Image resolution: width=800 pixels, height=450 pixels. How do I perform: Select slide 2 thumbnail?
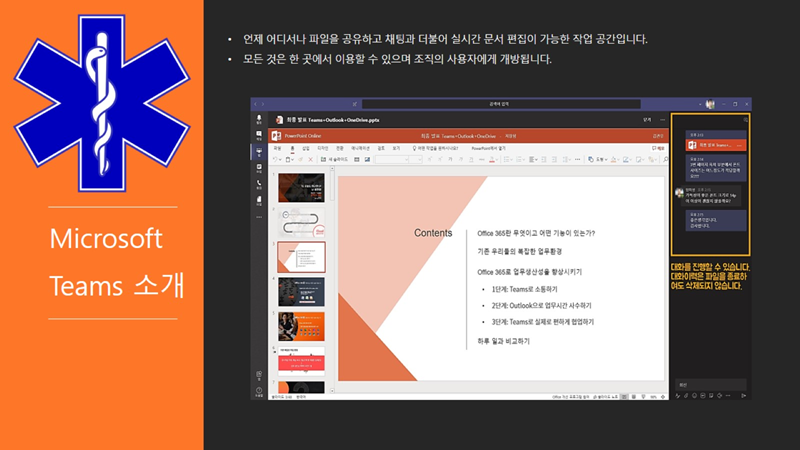click(301, 222)
